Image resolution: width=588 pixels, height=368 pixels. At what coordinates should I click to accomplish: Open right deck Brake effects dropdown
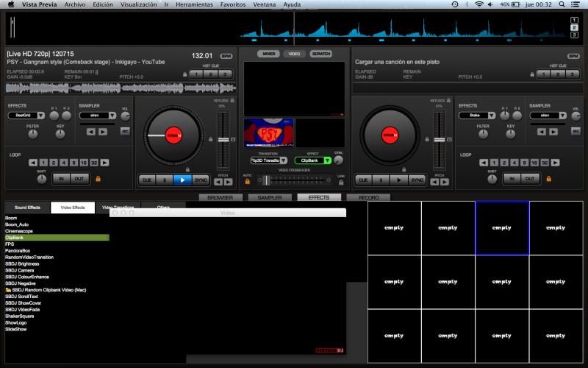pos(492,116)
